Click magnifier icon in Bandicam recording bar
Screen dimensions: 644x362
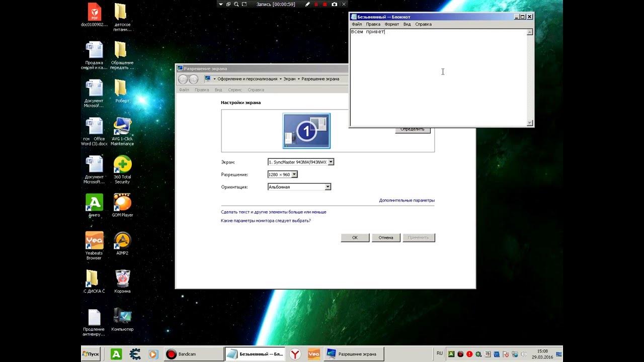click(236, 4)
